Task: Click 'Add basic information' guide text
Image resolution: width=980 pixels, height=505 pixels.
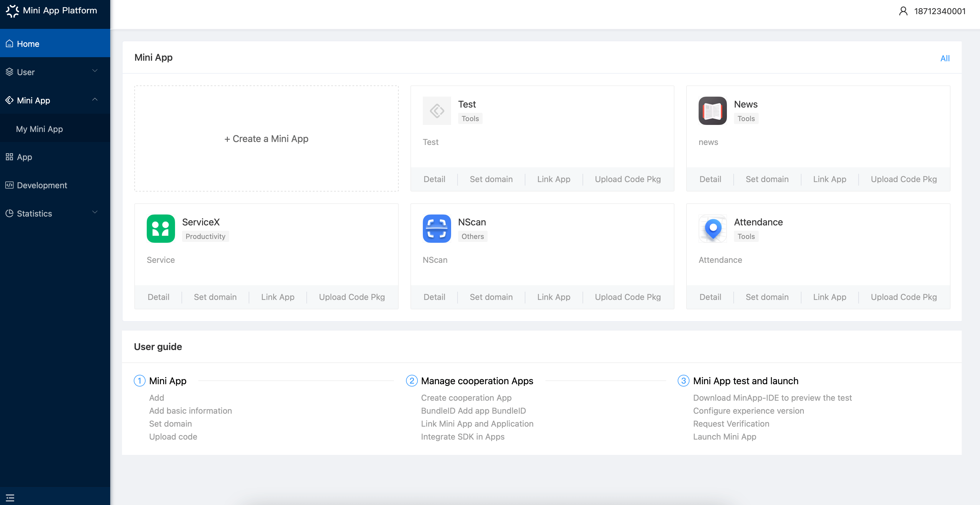Action: 191,411
